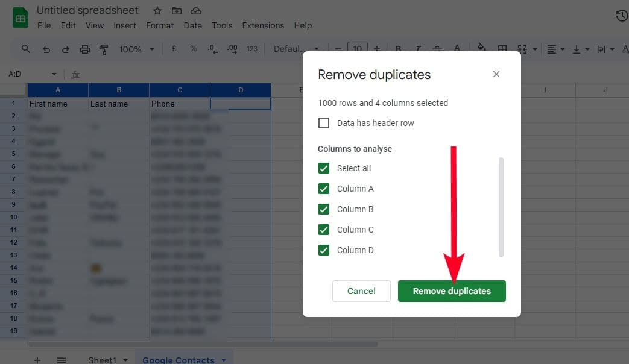Screen dimensions: 629x364
Task: Enable the Data has header row checkbox
Action: [324, 123]
